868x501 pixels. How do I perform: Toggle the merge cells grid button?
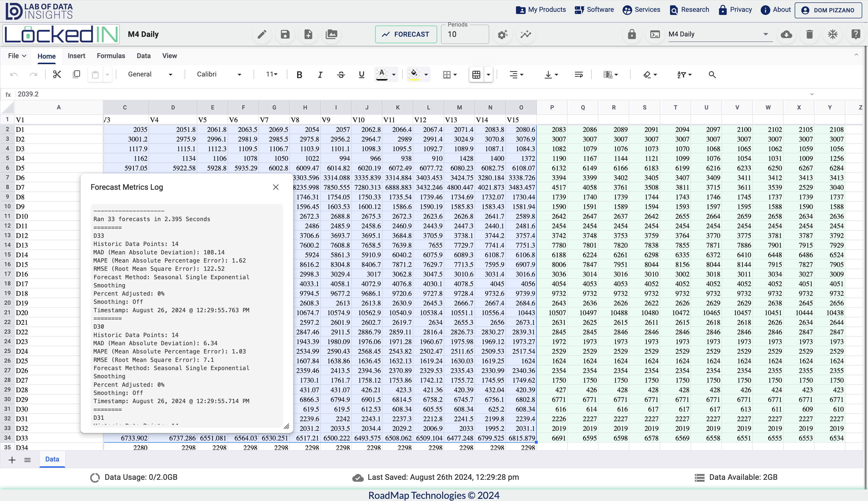[x=476, y=75]
